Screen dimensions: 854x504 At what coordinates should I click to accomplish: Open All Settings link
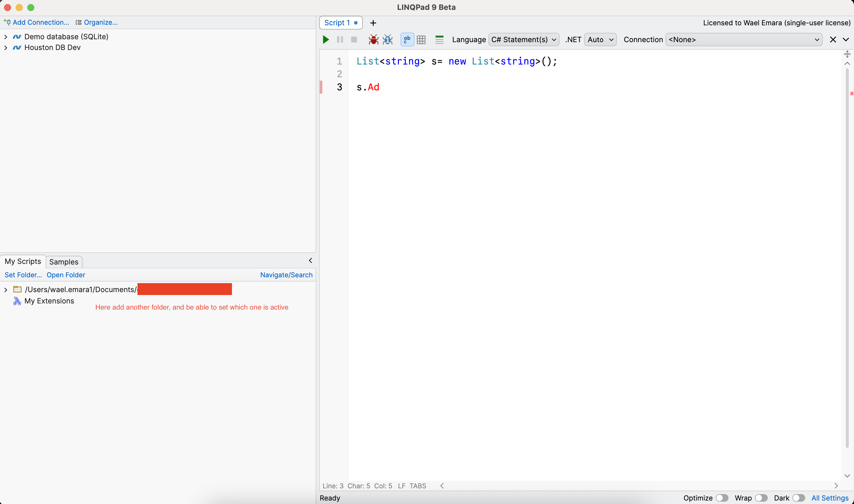coord(830,498)
